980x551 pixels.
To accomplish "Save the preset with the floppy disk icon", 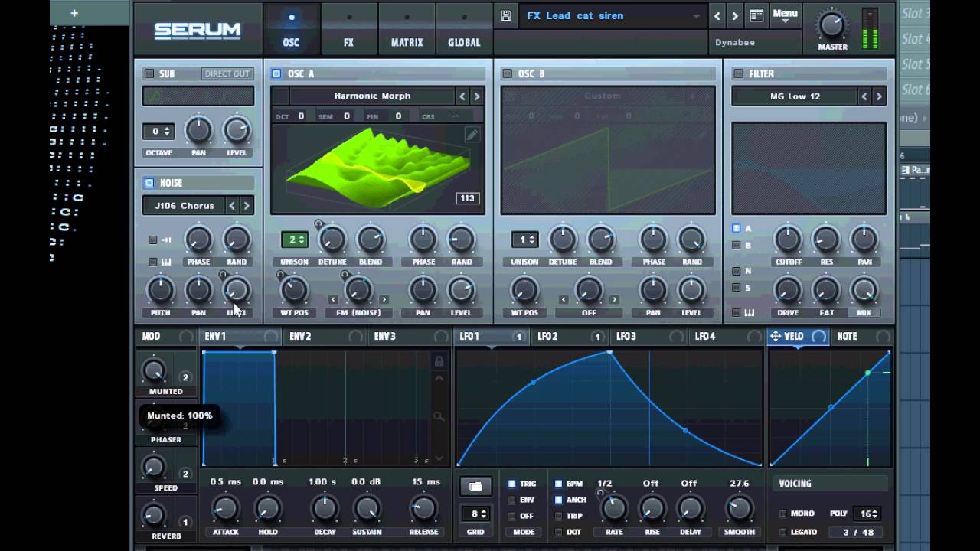I will pos(505,15).
